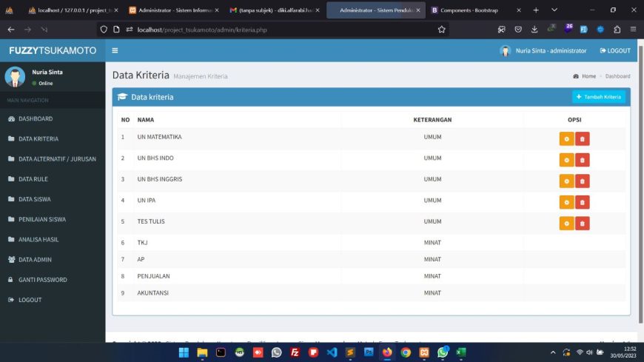644x362 pixels.
Task: Click the FUZZYTSUKAMOTO logo
Action: point(53,50)
